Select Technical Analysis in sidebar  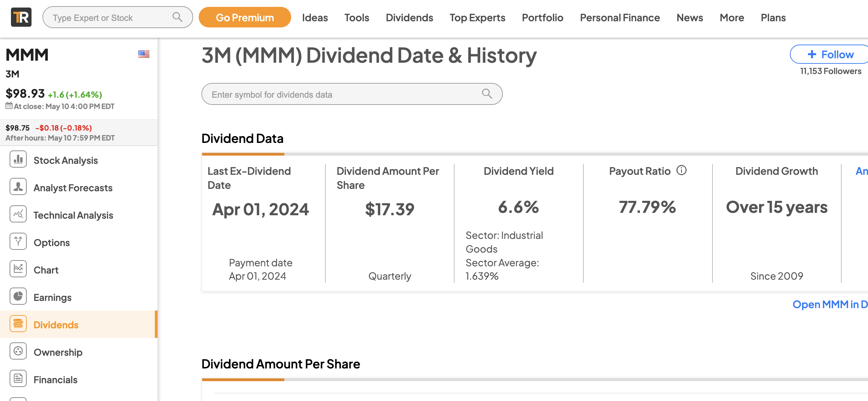pos(79,215)
